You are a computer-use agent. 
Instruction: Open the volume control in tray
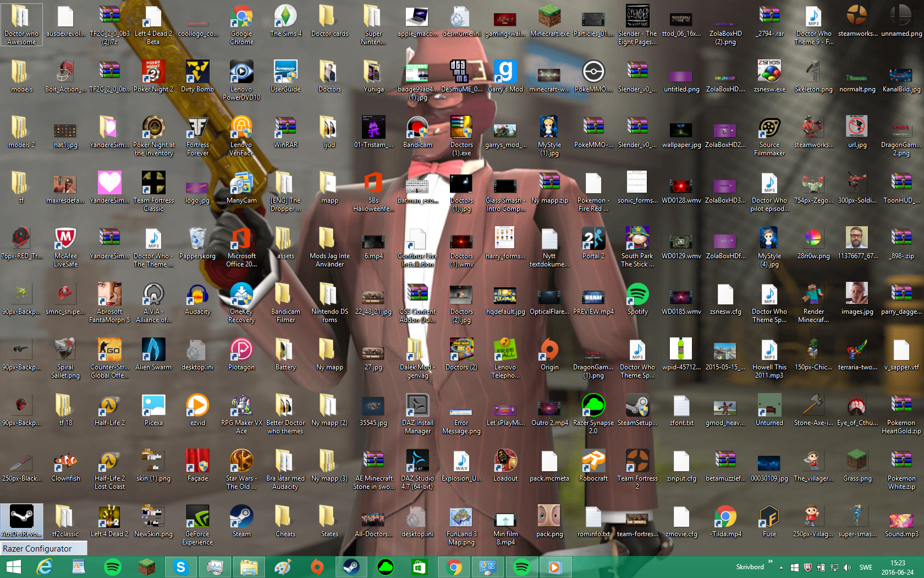847,568
